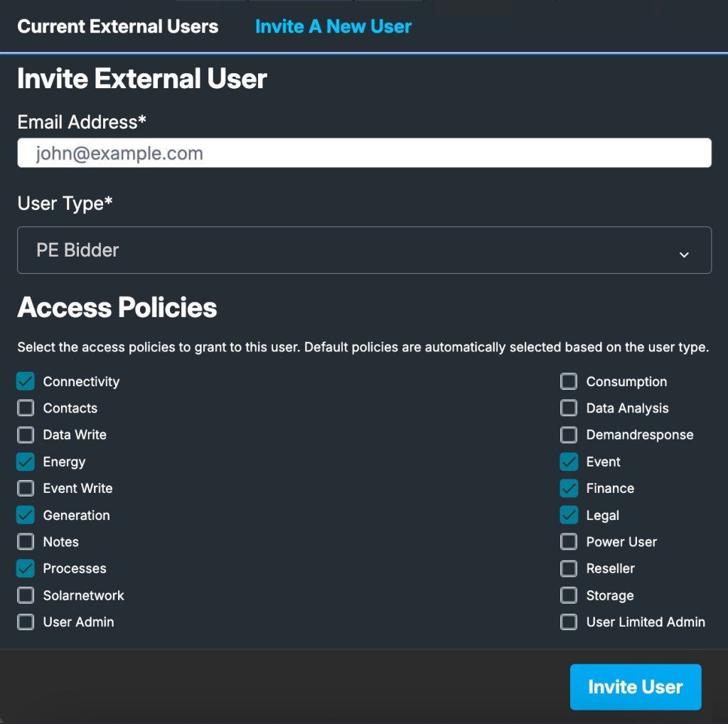The width and height of the screenshot is (728, 724).
Task: Enable the Contacts access policy
Action: (26, 408)
